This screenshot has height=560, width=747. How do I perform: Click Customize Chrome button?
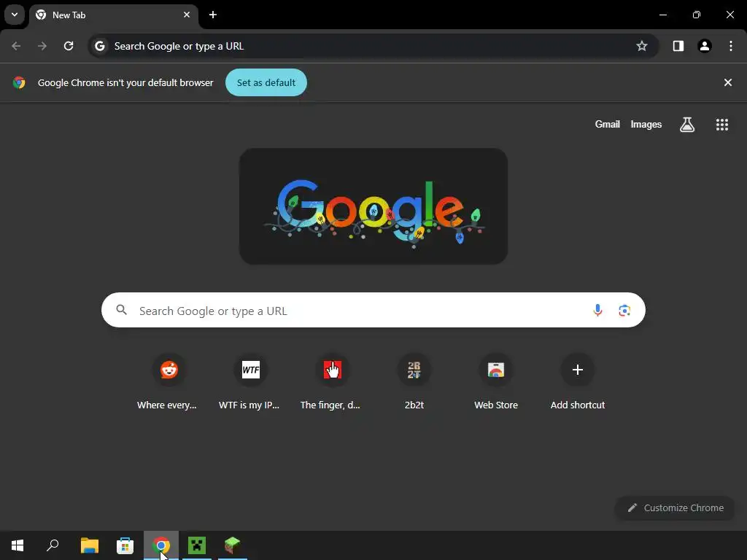coord(675,507)
